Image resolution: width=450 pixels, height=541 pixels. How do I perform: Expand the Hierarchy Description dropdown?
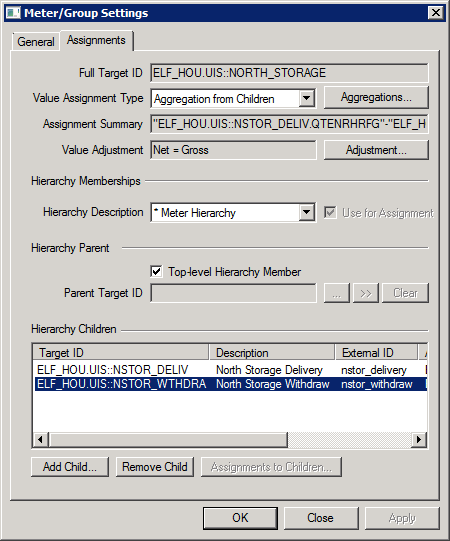[307, 213]
